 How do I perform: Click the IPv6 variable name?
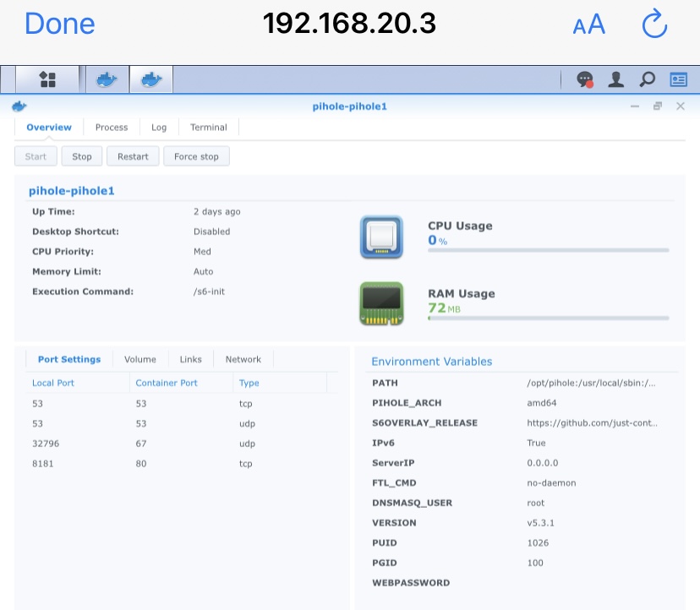[384, 443]
